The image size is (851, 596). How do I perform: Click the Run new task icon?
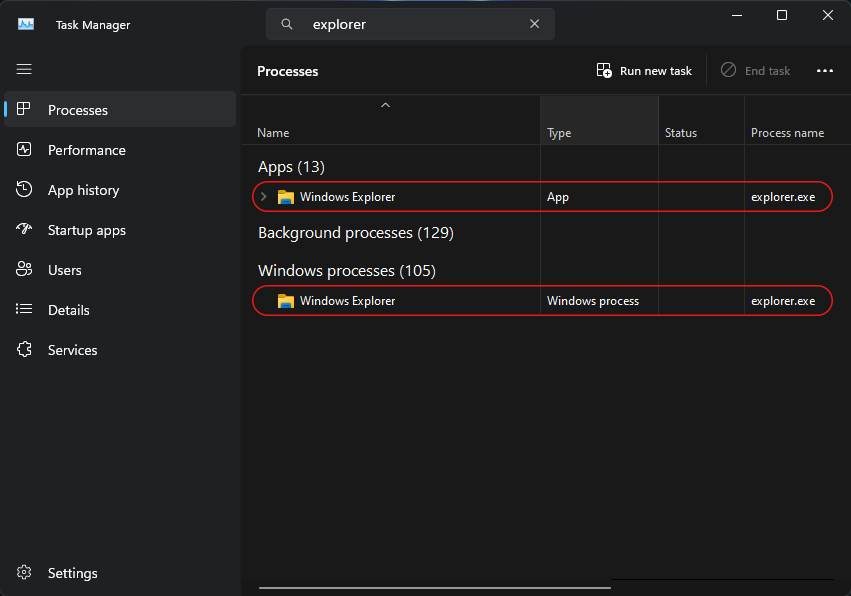tap(604, 71)
